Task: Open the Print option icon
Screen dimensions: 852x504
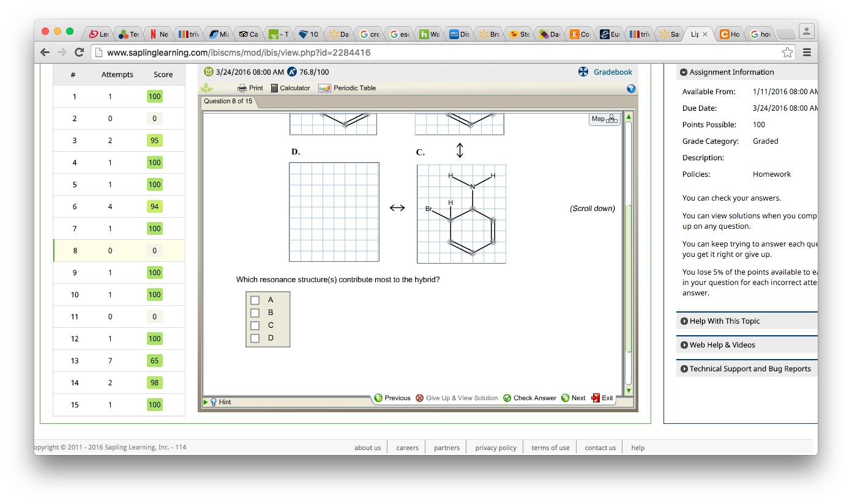Action: [x=242, y=88]
